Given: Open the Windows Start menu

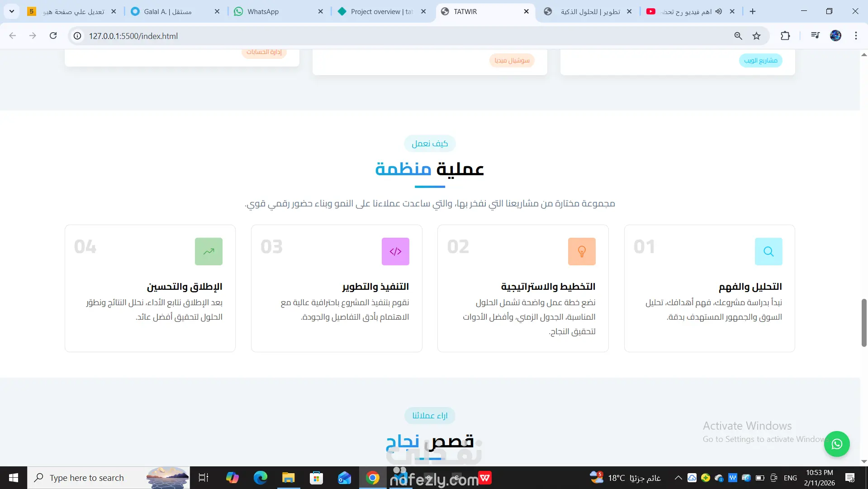Looking at the screenshot, I should tap(14, 478).
